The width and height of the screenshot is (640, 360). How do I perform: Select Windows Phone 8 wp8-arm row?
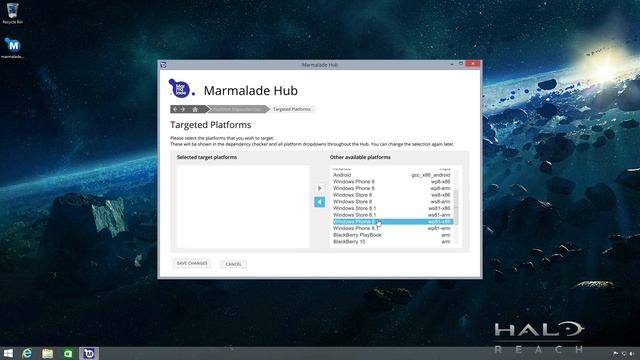click(x=392, y=188)
